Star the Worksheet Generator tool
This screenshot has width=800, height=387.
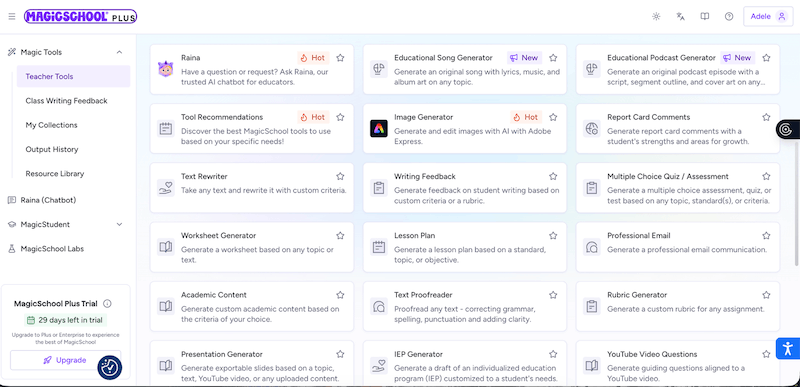click(340, 235)
